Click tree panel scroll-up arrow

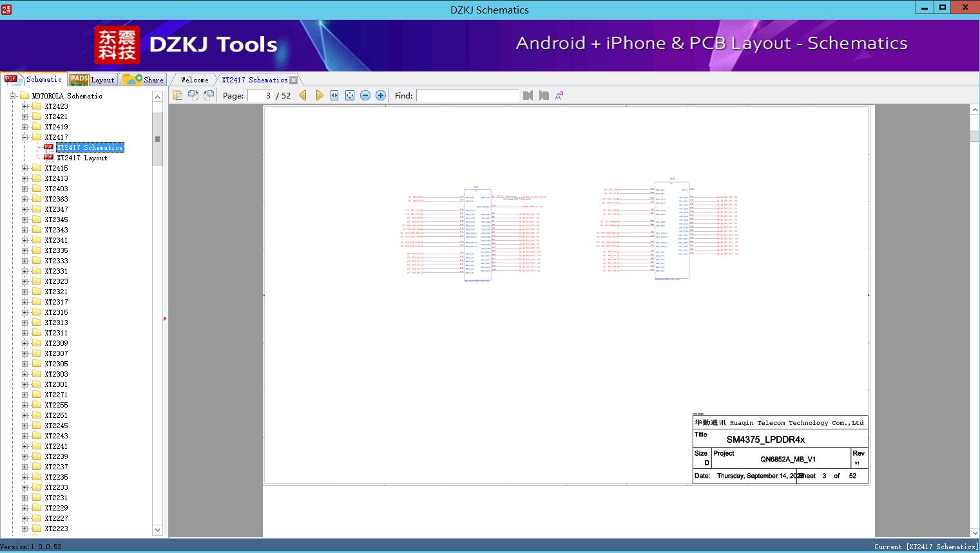(157, 96)
